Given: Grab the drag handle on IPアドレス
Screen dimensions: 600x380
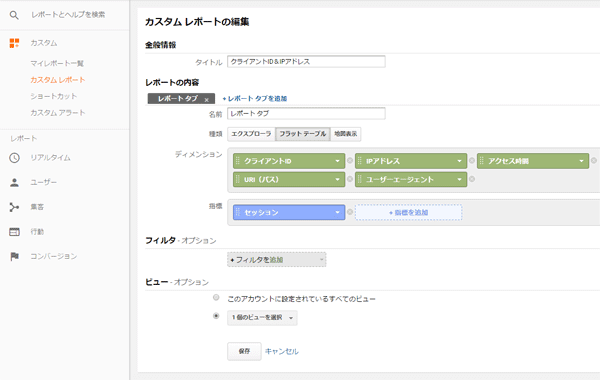Looking at the screenshot, I should tap(360, 161).
